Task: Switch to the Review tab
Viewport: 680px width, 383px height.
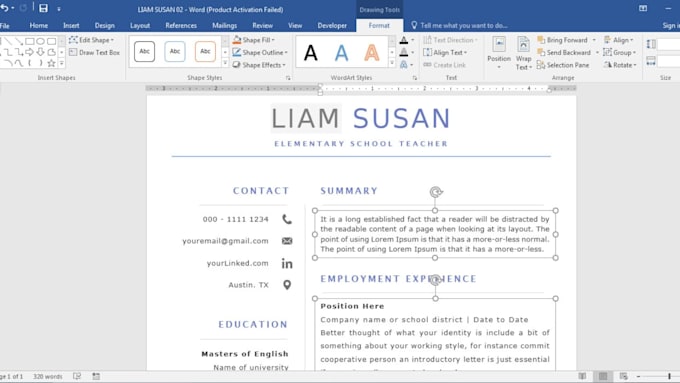Action: point(263,26)
